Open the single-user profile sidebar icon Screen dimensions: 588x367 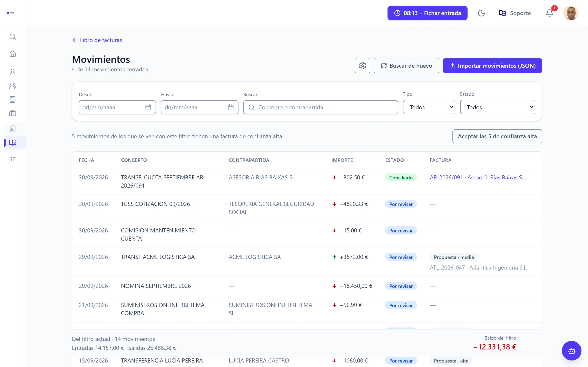13,72
